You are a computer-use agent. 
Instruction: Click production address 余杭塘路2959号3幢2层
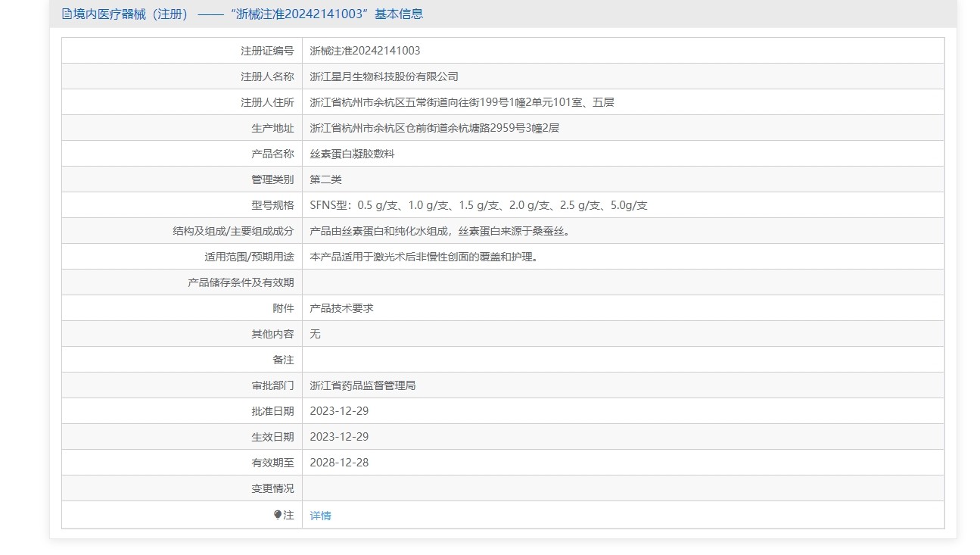coord(434,128)
